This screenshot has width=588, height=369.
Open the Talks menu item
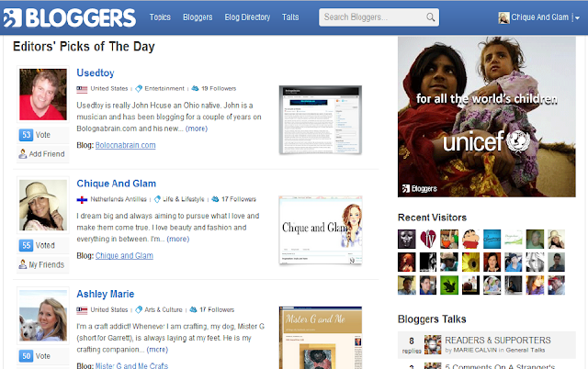[x=290, y=17]
